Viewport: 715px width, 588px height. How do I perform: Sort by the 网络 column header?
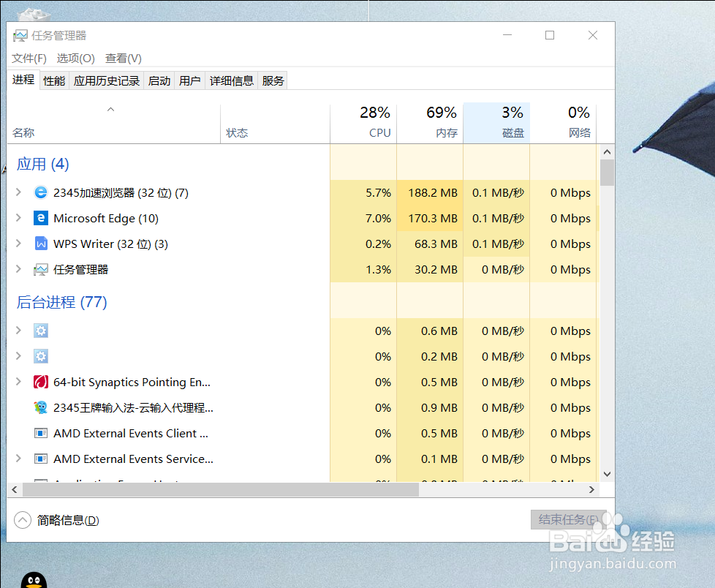point(563,124)
